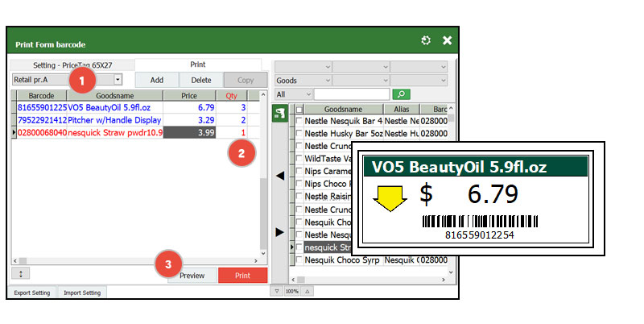
Task: Click the Preview button
Action: click(x=192, y=276)
